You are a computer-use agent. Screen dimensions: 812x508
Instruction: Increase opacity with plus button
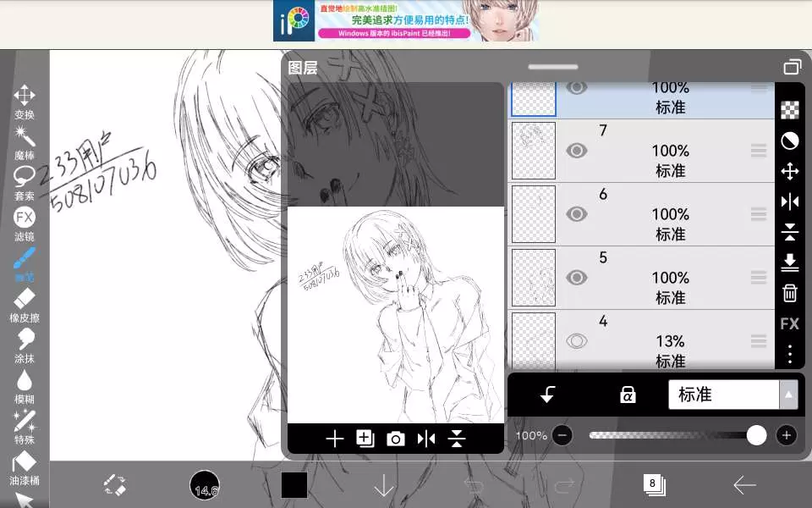[x=786, y=435]
